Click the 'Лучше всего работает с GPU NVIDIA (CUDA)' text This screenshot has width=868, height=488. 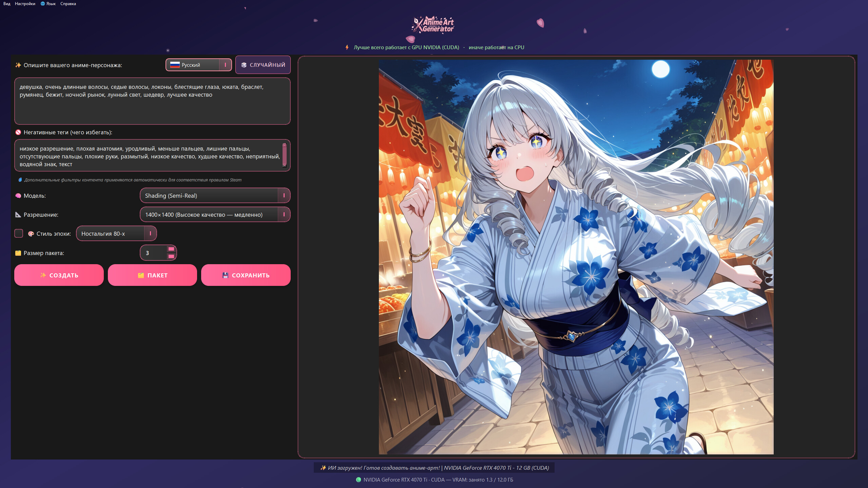pyautogui.click(x=406, y=47)
